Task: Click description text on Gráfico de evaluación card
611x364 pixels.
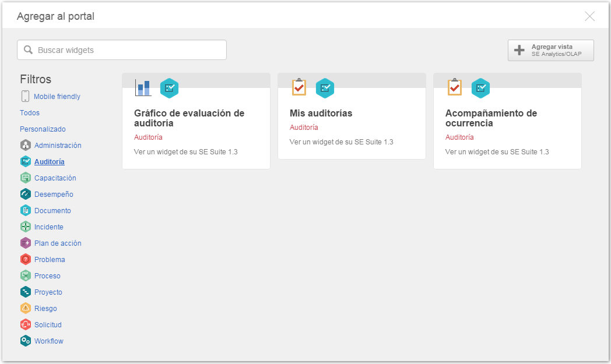Action: point(186,152)
